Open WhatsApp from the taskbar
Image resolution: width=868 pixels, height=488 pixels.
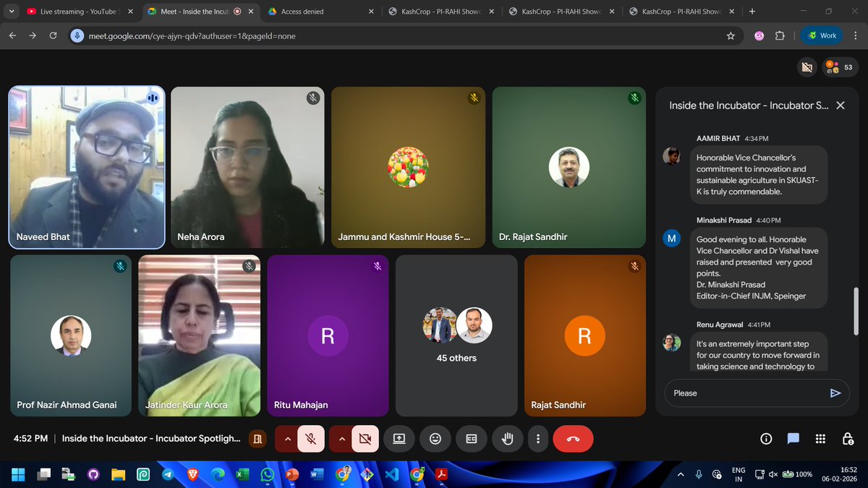(x=267, y=474)
